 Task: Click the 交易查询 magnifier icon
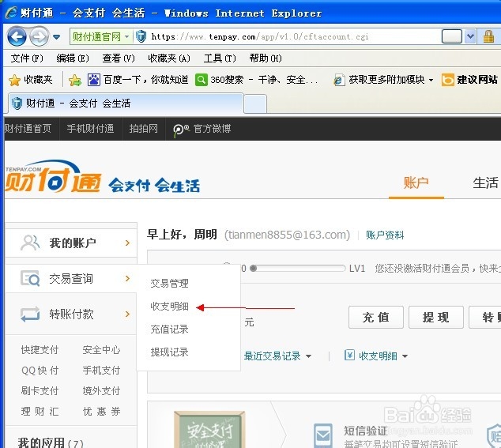click(x=30, y=278)
